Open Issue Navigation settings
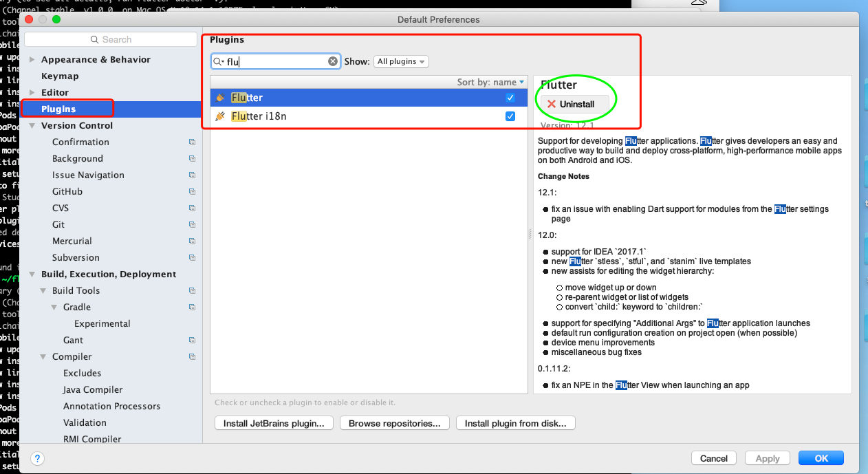The image size is (868, 474). (88, 175)
